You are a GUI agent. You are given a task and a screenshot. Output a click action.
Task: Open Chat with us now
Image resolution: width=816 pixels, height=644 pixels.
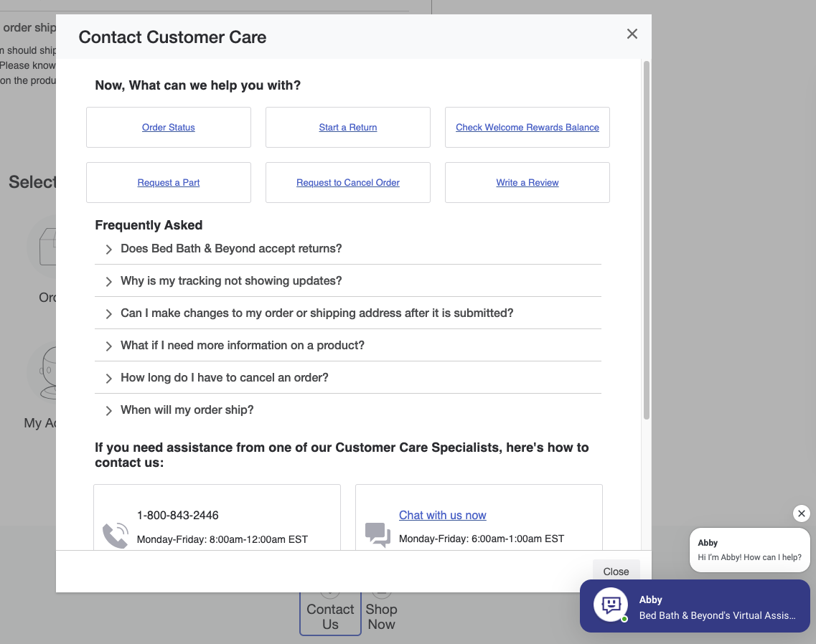pos(442,515)
